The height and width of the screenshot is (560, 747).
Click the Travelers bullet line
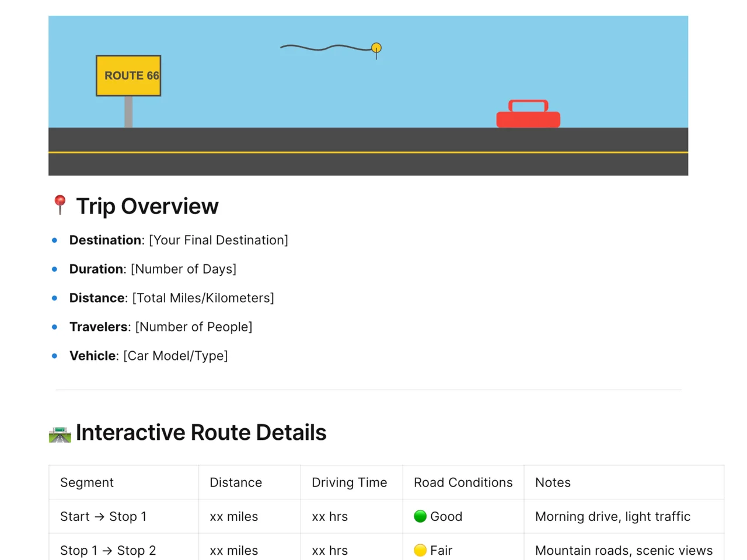pyautogui.click(x=161, y=327)
